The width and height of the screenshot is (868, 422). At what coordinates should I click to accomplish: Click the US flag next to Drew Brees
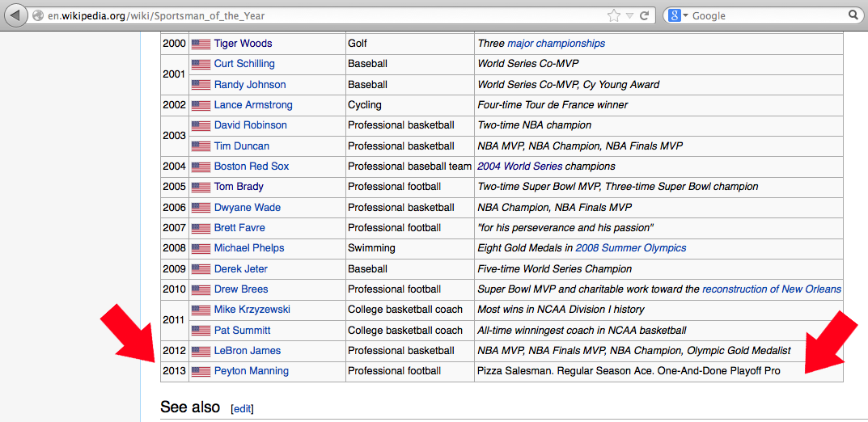coord(201,289)
